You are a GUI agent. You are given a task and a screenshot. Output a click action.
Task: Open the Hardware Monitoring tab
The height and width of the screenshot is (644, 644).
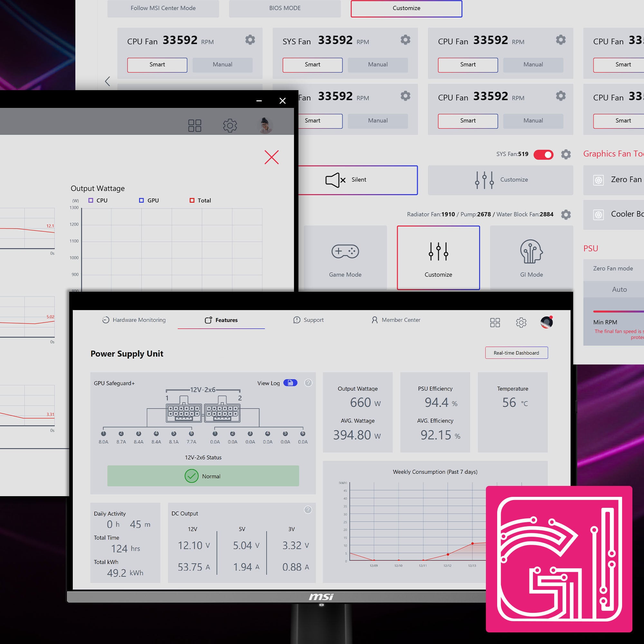pos(134,320)
